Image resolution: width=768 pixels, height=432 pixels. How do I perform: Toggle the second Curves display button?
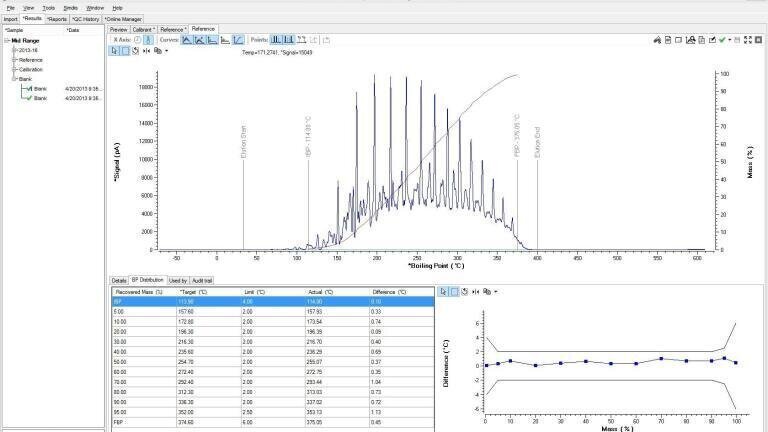tap(199, 40)
